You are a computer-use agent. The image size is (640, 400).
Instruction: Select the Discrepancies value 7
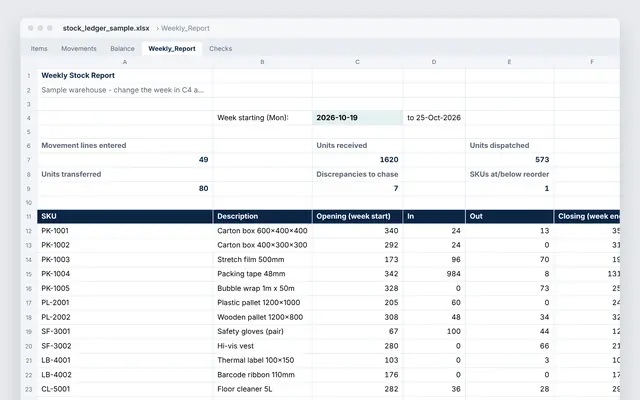[358, 188]
